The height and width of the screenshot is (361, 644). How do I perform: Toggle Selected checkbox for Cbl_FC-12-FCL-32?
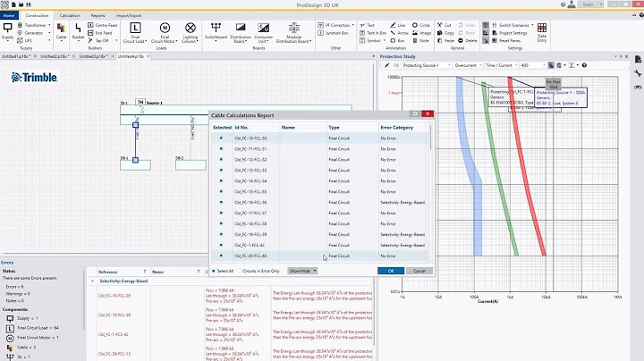tap(222, 160)
